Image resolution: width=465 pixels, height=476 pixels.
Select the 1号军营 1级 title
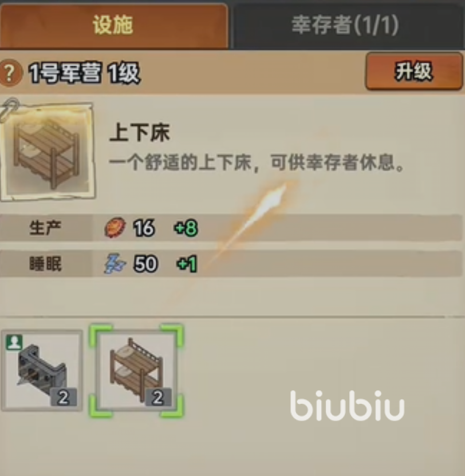point(84,73)
